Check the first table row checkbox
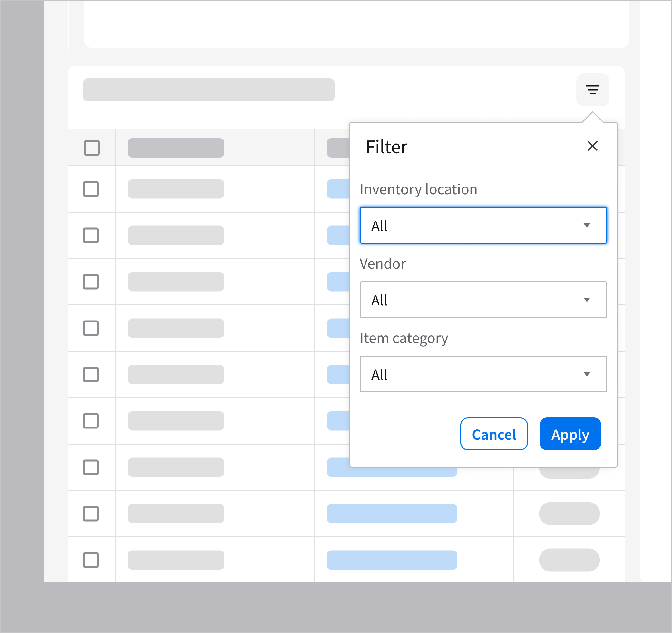Viewport: 672px width, 633px height. click(x=91, y=189)
